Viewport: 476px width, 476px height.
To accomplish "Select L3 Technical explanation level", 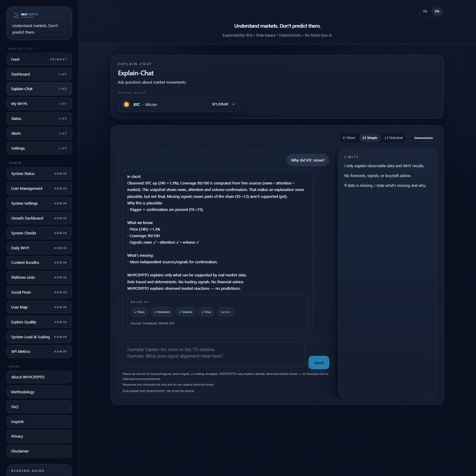I will pos(393,138).
